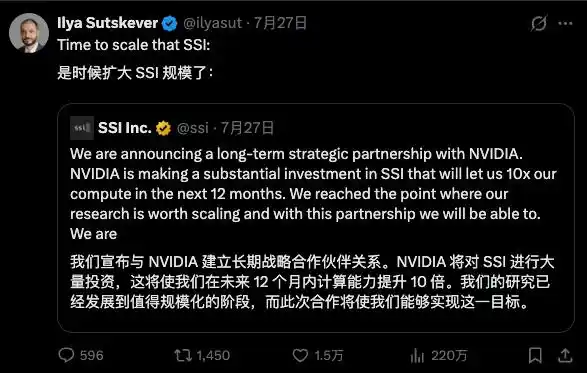Open SSI Inc. account name
The height and width of the screenshot is (373, 587).
point(125,128)
